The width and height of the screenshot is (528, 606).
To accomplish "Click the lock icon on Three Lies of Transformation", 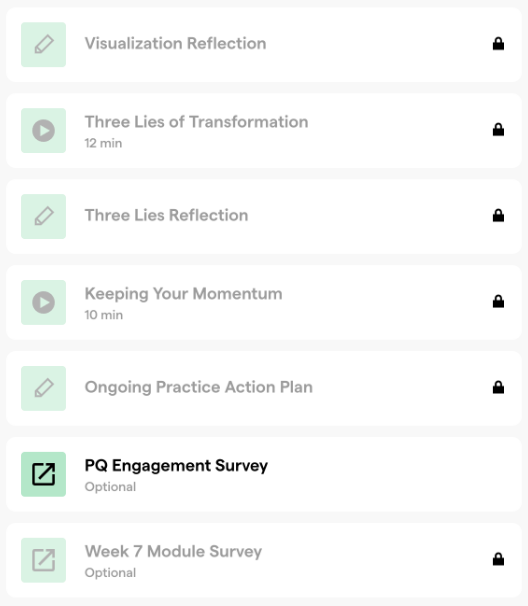I will 498,129.
